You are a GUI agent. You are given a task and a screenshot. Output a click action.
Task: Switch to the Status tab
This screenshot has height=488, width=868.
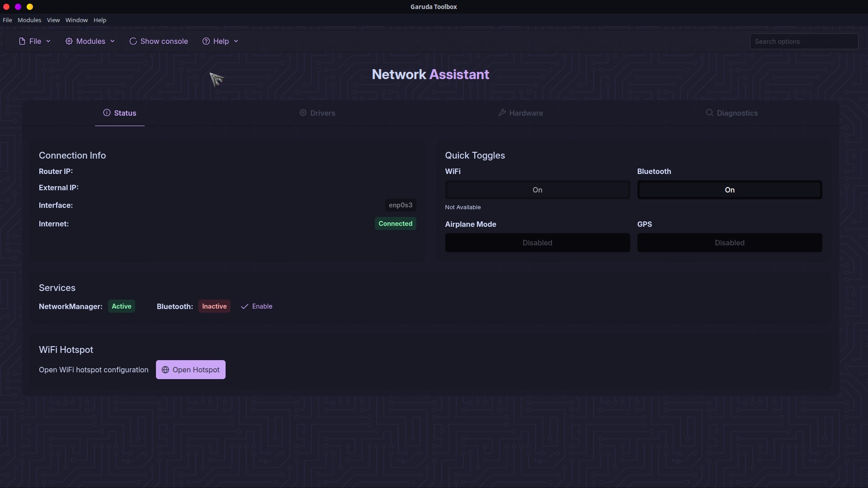coord(120,113)
